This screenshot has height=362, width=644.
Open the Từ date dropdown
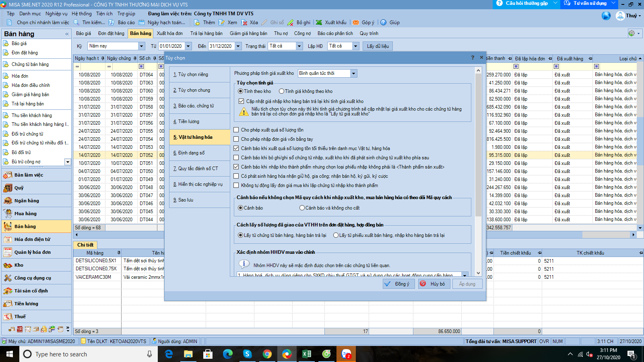(x=188, y=46)
